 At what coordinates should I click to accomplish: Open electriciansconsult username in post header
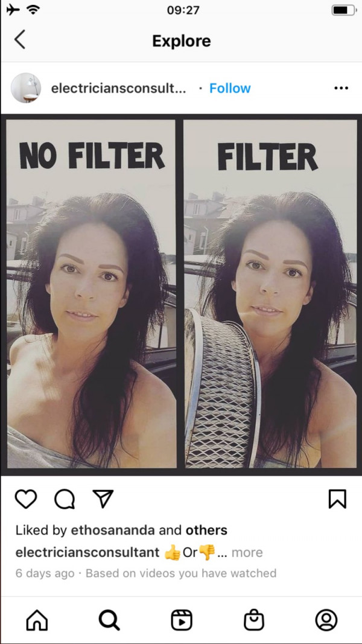point(118,88)
